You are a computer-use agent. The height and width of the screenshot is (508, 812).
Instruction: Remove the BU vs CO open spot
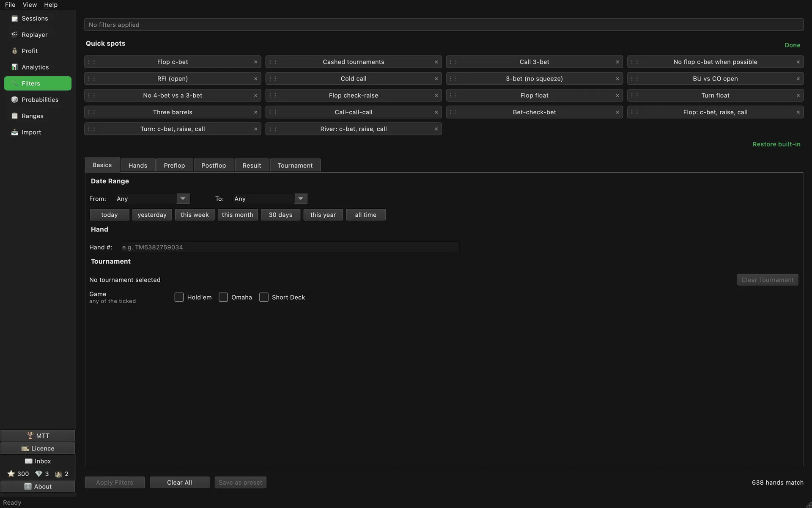pyautogui.click(x=798, y=79)
